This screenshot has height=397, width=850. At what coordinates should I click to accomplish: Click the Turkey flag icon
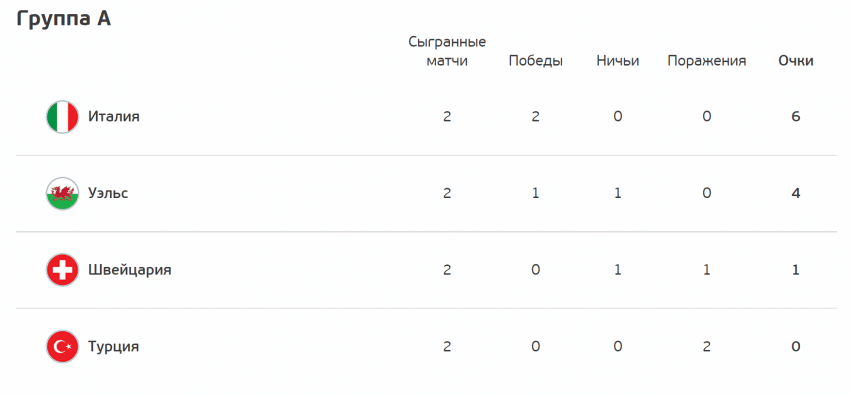(62, 346)
